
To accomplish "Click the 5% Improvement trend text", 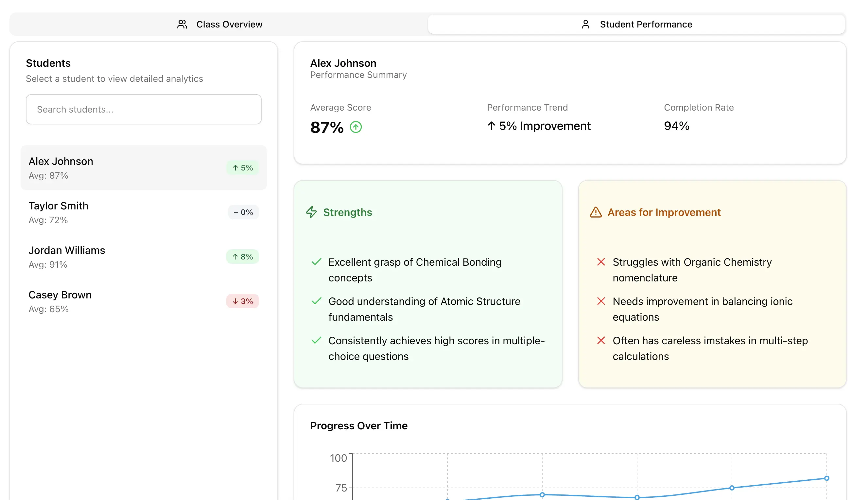I will click(545, 126).
